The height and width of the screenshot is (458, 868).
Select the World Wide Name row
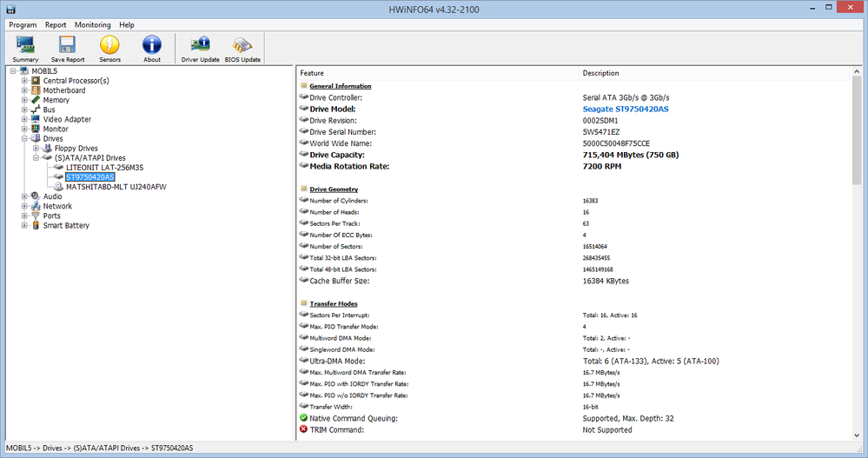[574, 143]
